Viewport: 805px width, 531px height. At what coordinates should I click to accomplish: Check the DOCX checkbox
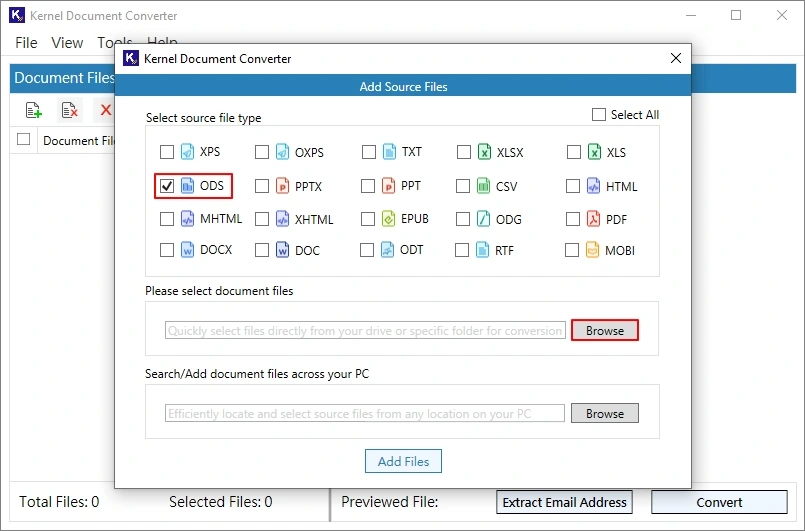click(x=167, y=250)
